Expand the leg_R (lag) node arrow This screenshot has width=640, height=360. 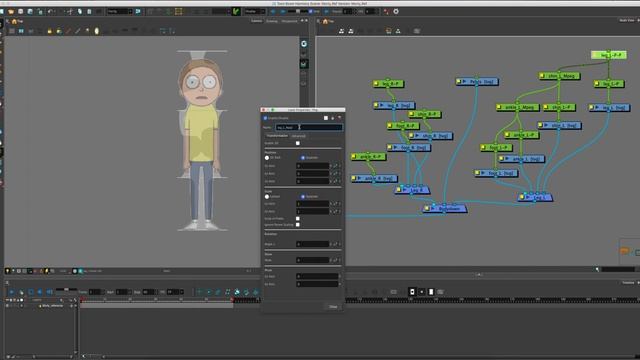coord(382,105)
